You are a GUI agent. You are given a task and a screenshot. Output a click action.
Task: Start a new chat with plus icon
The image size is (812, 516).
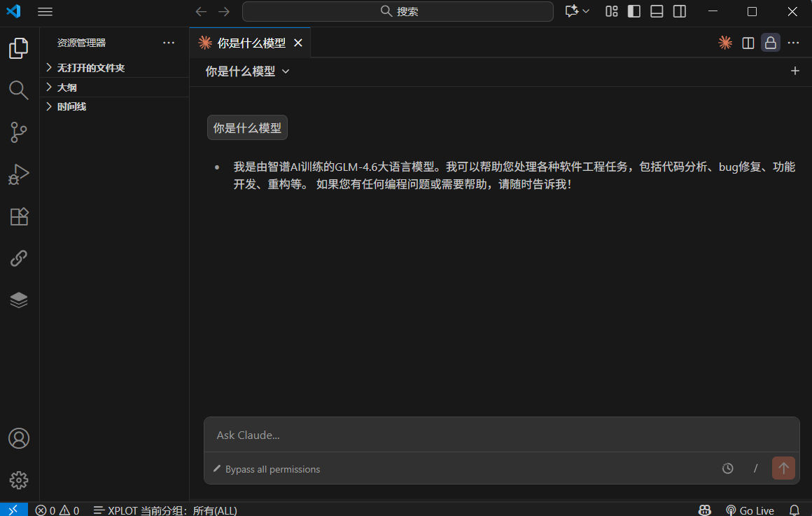click(x=794, y=71)
